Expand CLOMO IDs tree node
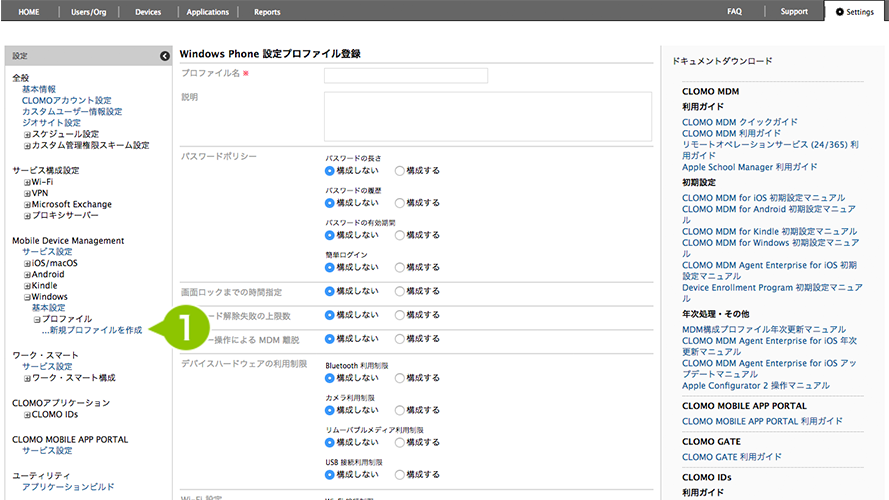 (x=27, y=415)
